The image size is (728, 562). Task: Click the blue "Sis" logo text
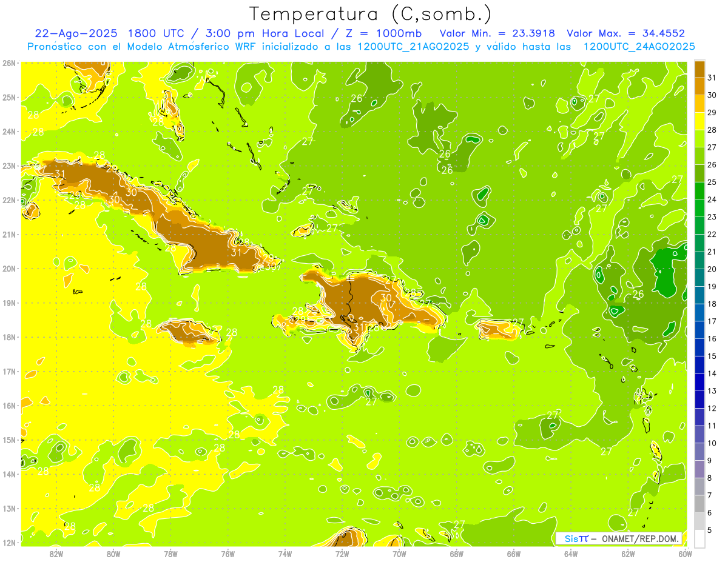[571, 538]
